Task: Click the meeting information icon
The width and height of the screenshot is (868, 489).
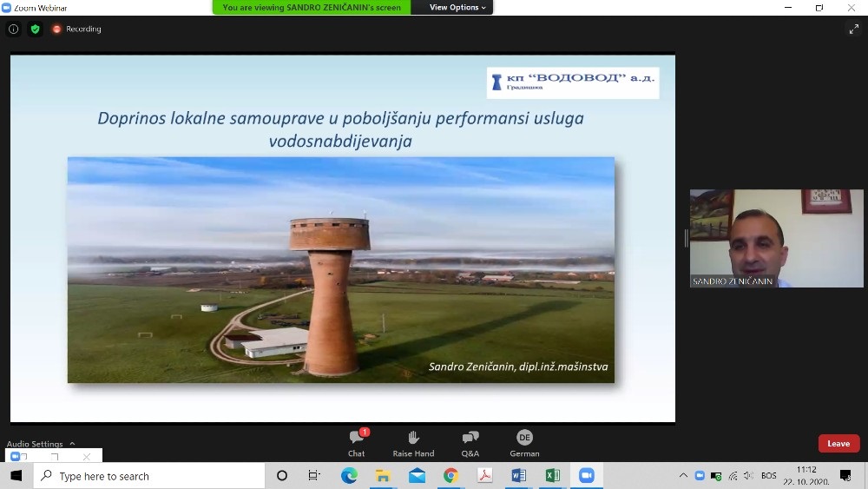Action: [x=13, y=29]
